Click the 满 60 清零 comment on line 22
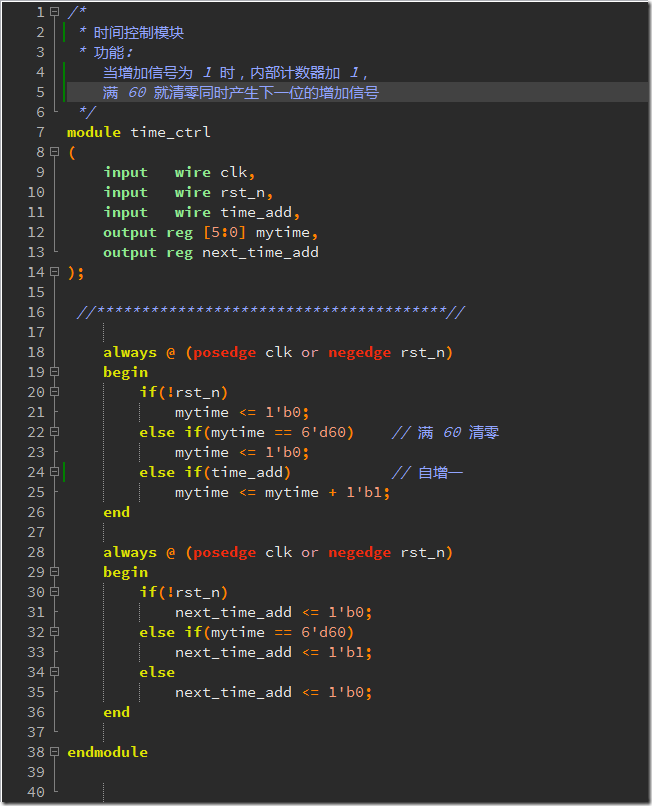Image resolution: width=652 pixels, height=806 pixels. [x=445, y=432]
